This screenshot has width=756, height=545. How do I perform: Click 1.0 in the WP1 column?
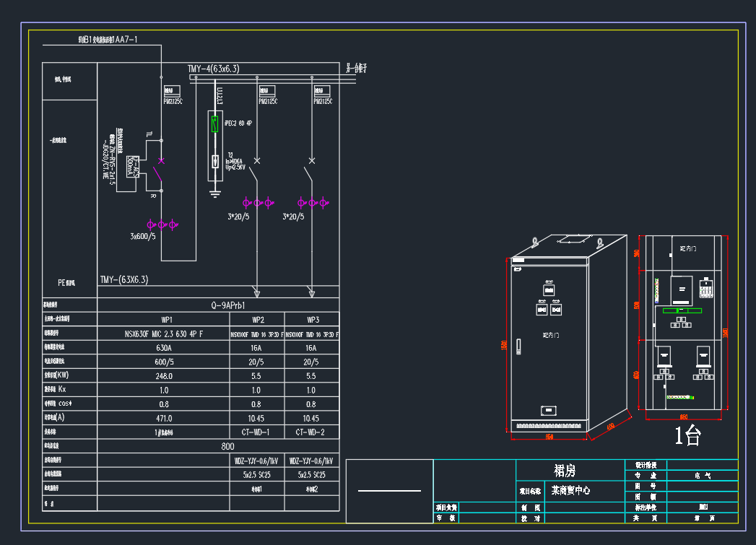click(x=164, y=391)
